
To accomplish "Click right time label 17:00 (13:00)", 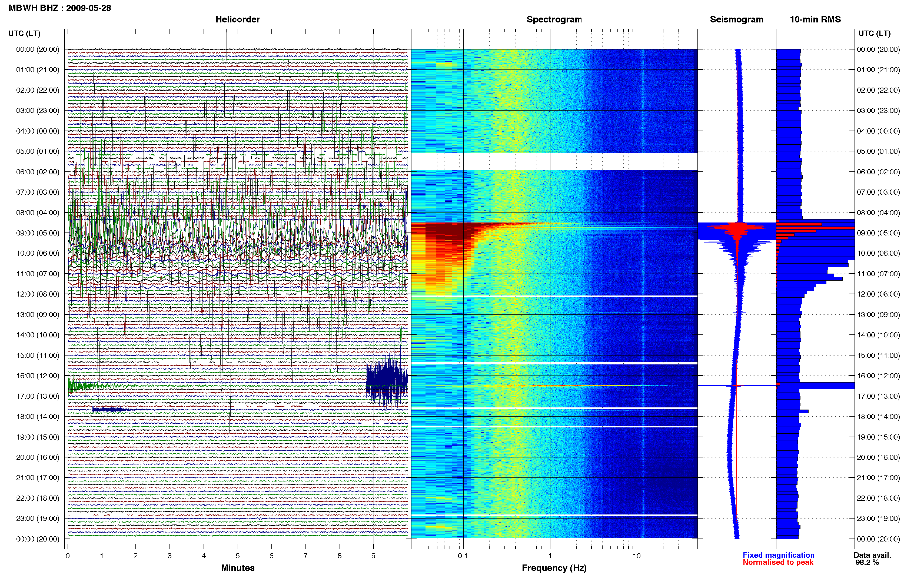I will [878, 396].
